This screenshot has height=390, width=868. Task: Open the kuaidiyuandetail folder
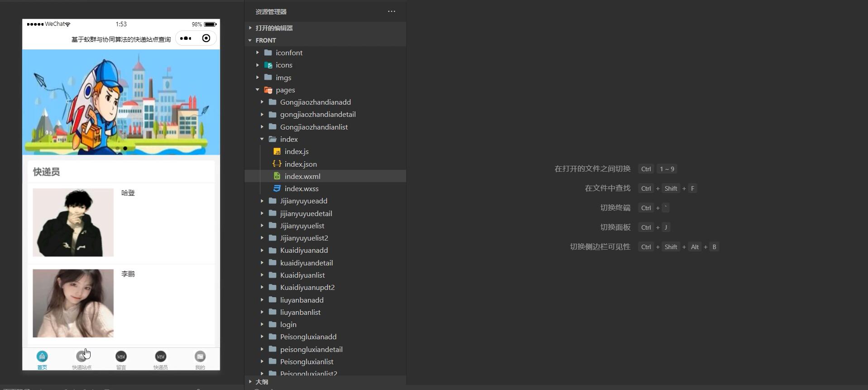[x=307, y=263]
